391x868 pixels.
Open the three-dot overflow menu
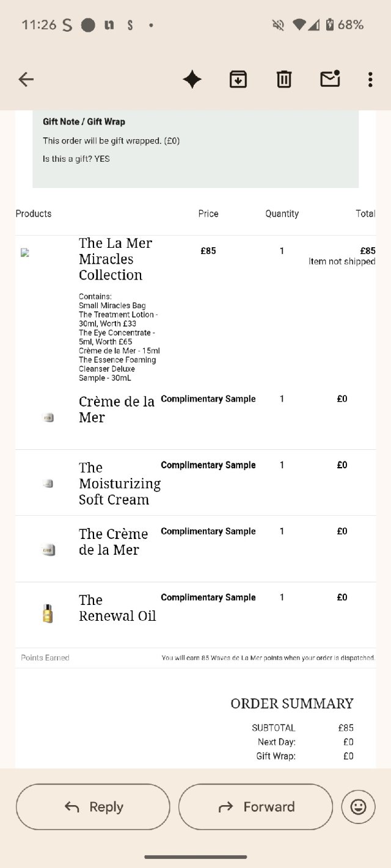(x=370, y=79)
